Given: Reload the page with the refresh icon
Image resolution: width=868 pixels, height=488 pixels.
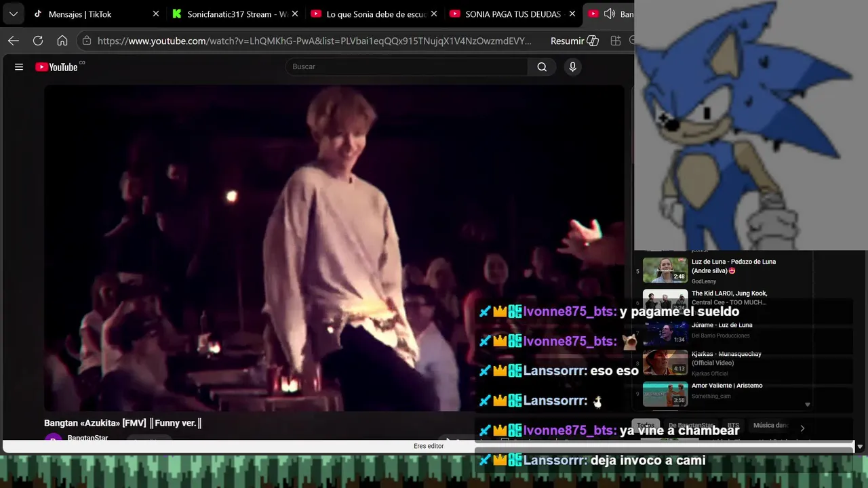Looking at the screenshot, I should tap(38, 41).
